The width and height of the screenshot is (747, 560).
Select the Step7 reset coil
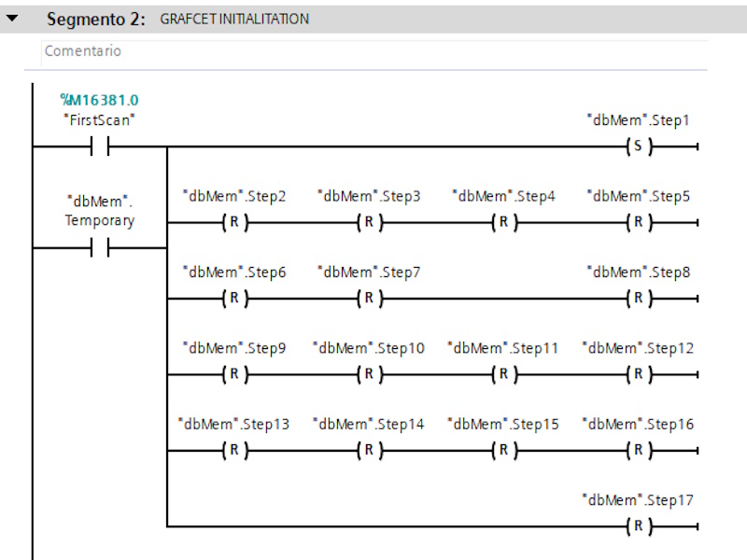369,299
